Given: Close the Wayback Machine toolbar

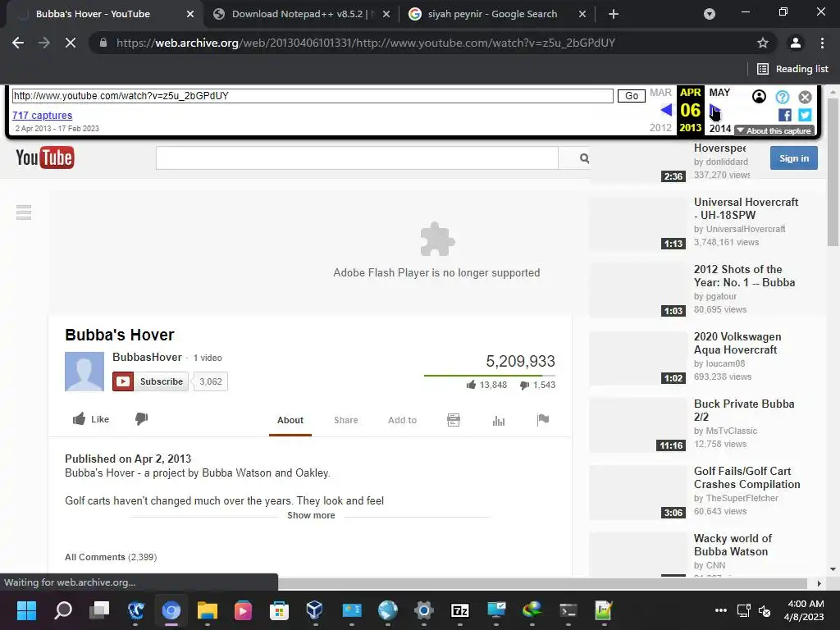Looking at the screenshot, I should tap(806, 97).
